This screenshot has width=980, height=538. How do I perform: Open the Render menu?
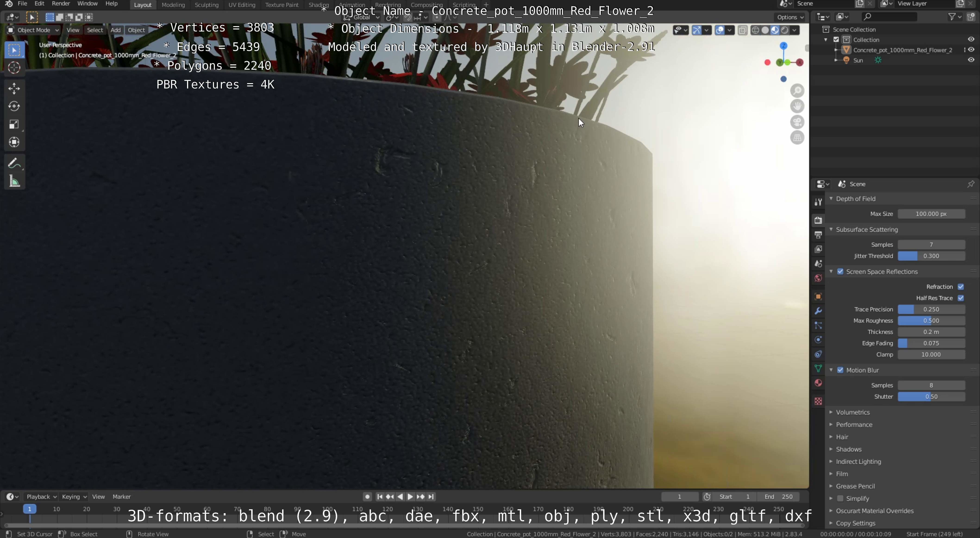coord(60,3)
